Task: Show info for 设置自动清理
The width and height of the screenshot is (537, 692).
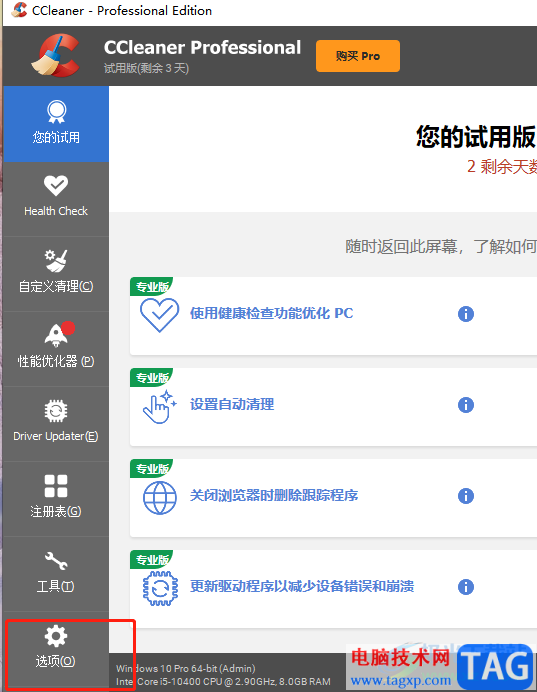Action: (466, 405)
